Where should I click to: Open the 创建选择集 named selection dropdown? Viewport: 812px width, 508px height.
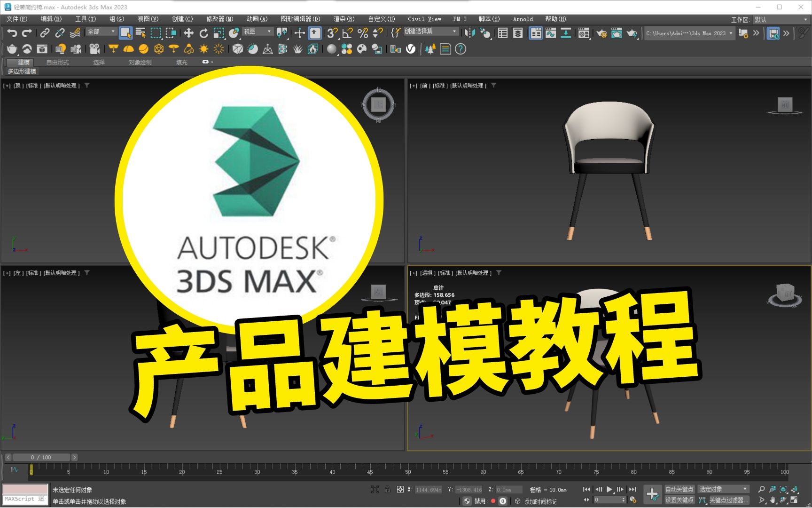coord(430,31)
